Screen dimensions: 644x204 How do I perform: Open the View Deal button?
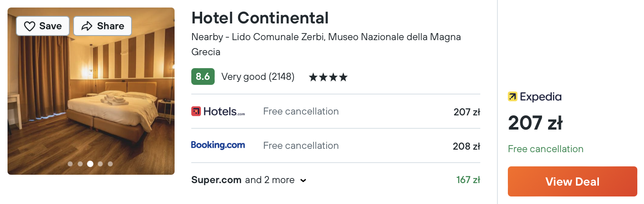coord(573,181)
